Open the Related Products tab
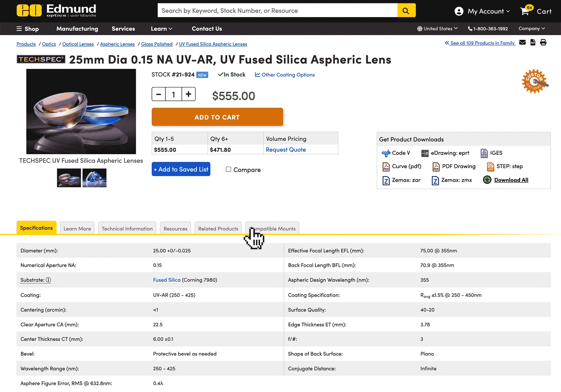Screen dimensions: 561x392 218,229
